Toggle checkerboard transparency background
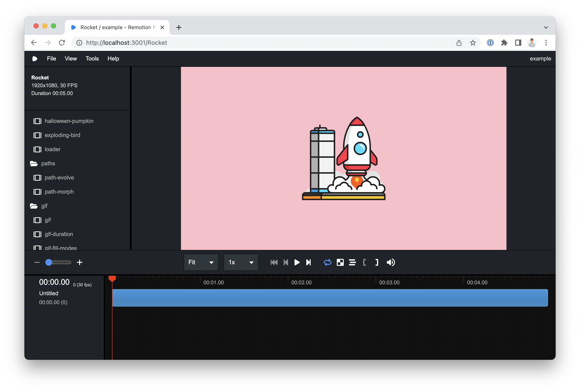 click(340, 262)
